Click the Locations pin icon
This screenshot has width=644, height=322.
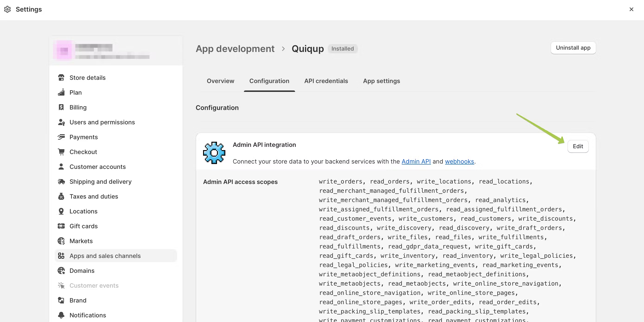click(61, 211)
